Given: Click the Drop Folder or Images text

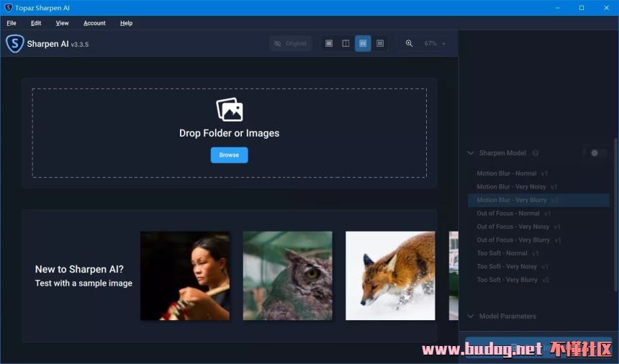Looking at the screenshot, I should pos(230,133).
